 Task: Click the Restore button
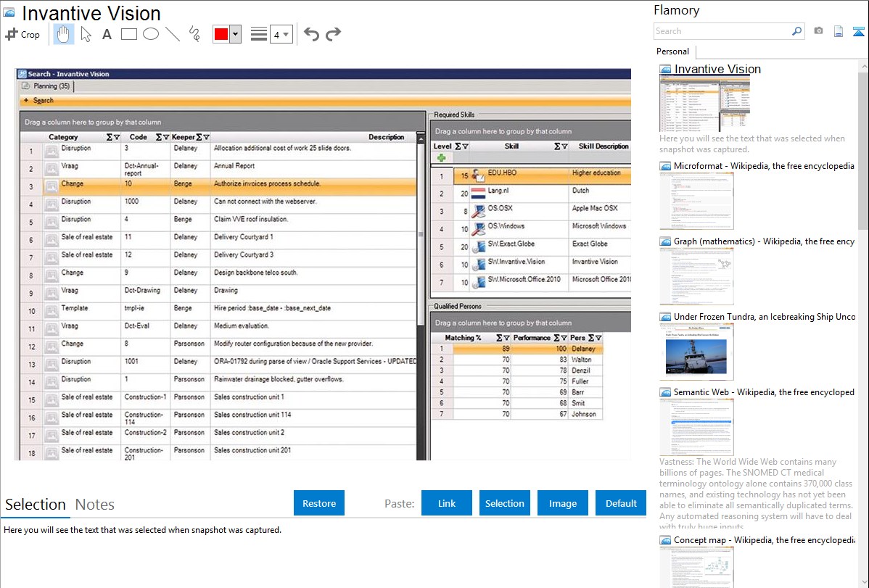tap(319, 503)
